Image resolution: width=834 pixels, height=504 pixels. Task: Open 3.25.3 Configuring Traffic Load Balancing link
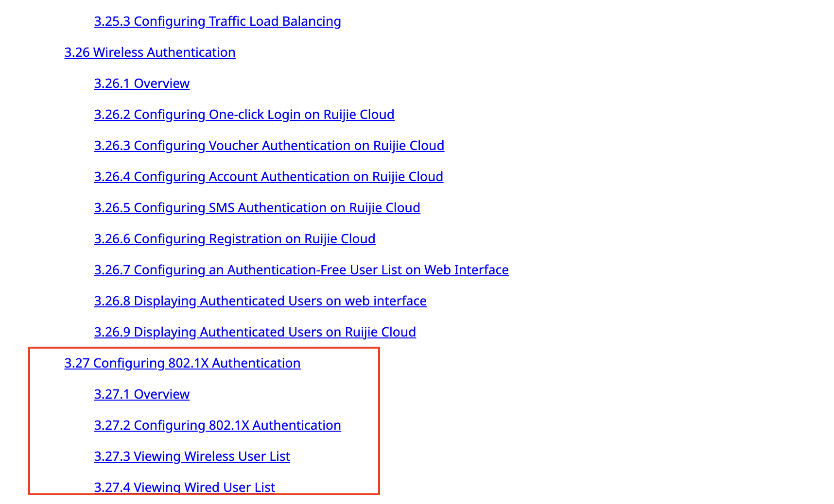click(217, 21)
